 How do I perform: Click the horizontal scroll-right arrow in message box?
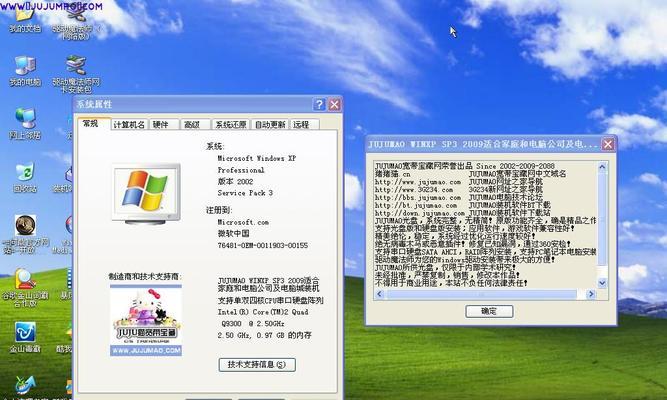point(590,294)
